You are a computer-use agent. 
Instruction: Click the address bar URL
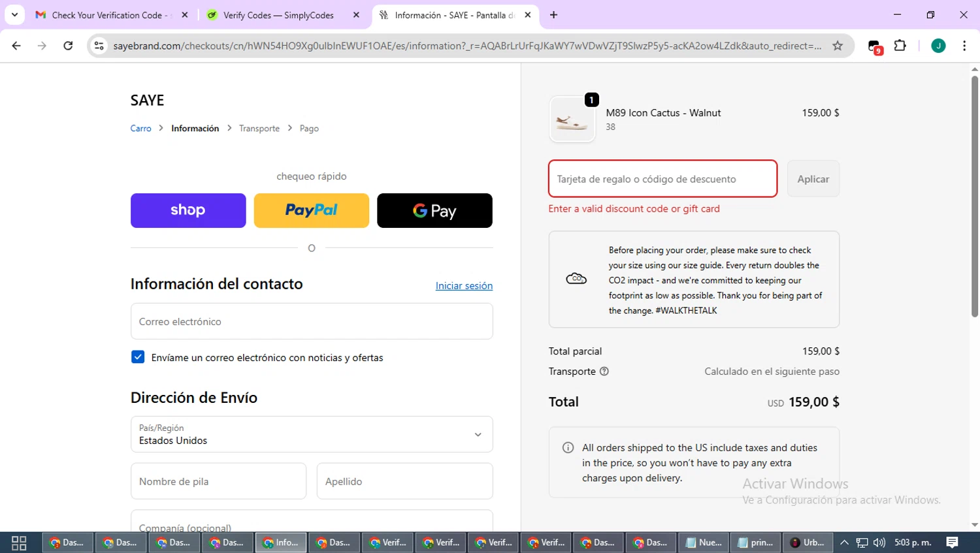[x=467, y=46]
